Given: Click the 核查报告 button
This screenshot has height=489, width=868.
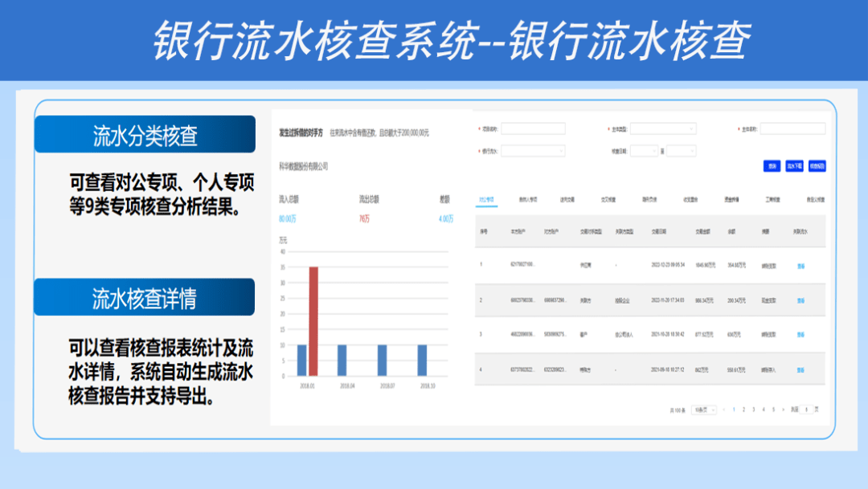Looking at the screenshot, I should point(817,166).
